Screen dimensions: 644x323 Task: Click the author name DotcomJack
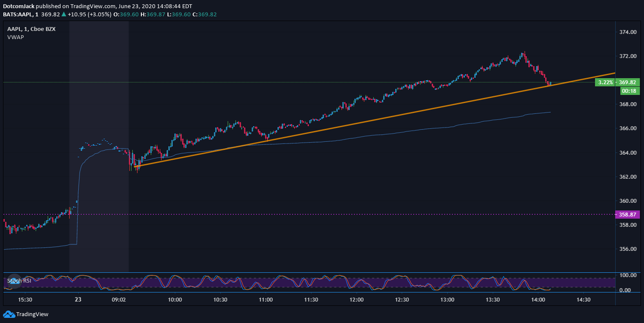pyautogui.click(x=19, y=6)
